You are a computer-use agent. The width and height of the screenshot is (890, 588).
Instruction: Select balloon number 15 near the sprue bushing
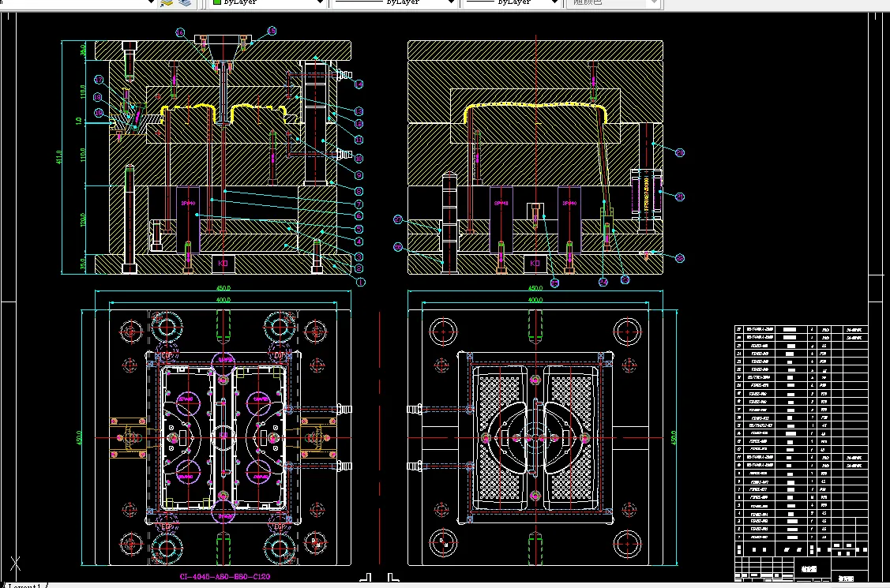pos(272,32)
